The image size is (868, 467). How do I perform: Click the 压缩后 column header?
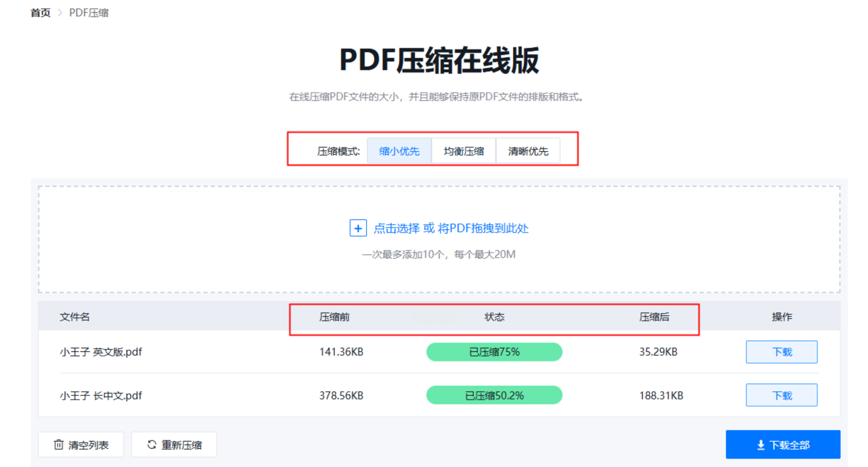pos(654,317)
